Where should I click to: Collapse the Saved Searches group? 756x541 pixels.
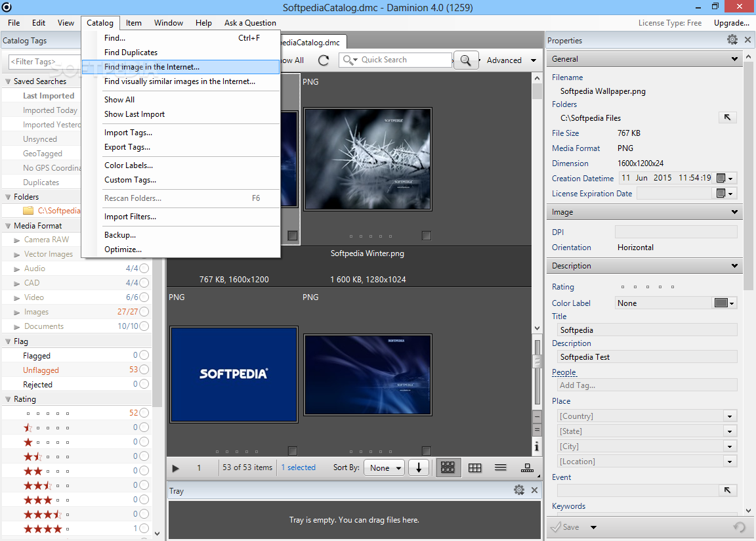[x=8, y=81]
